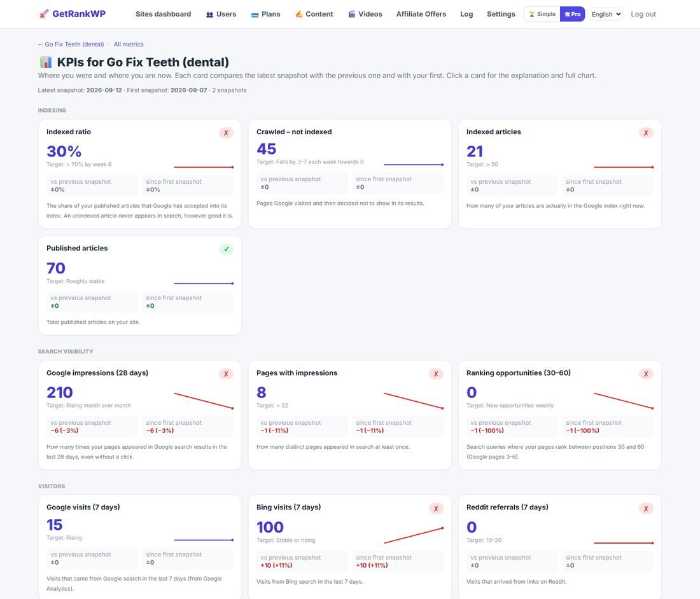
Task: Open the All metrics link
Action: click(129, 44)
